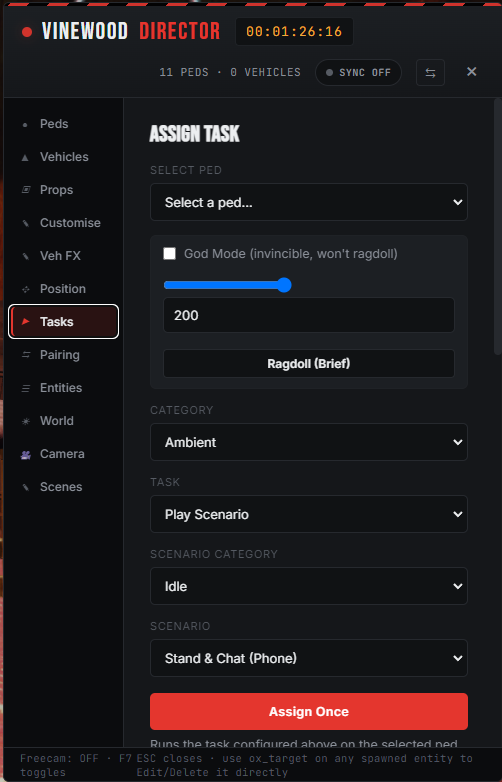Click the Vehicles triangle icon in the sidebar
502x782 pixels.
tap(25, 158)
